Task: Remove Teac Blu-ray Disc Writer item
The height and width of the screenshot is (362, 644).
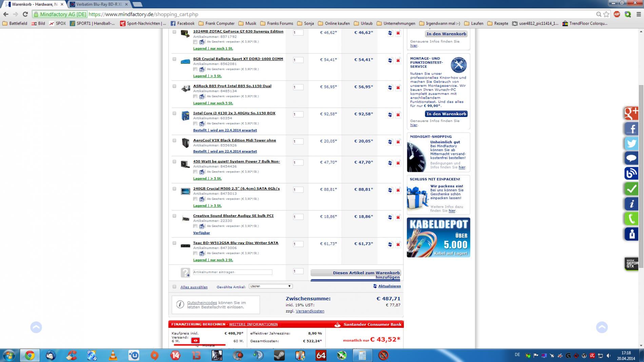Action: (398, 244)
